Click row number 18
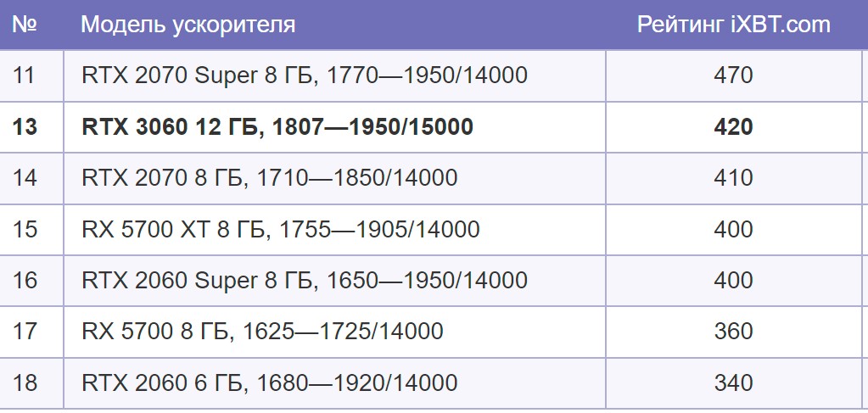The image size is (868, 413). click(25, 382)
